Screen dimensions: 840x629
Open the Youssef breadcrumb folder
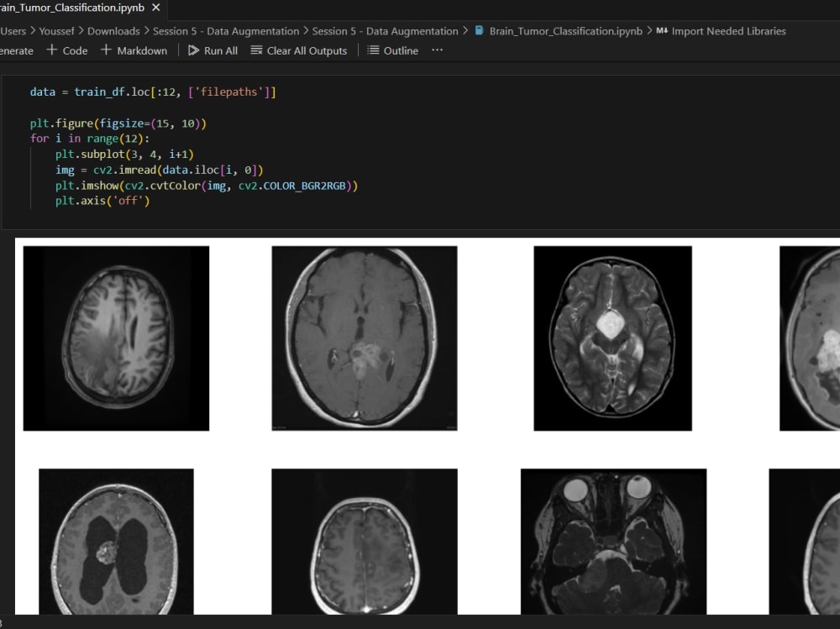56,31
